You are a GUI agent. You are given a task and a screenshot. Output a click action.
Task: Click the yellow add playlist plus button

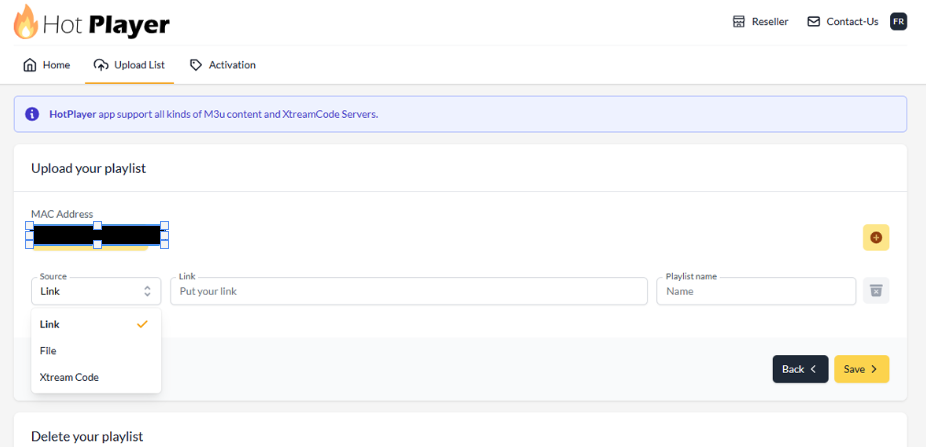pyautogui.click(x=876, y=237)
